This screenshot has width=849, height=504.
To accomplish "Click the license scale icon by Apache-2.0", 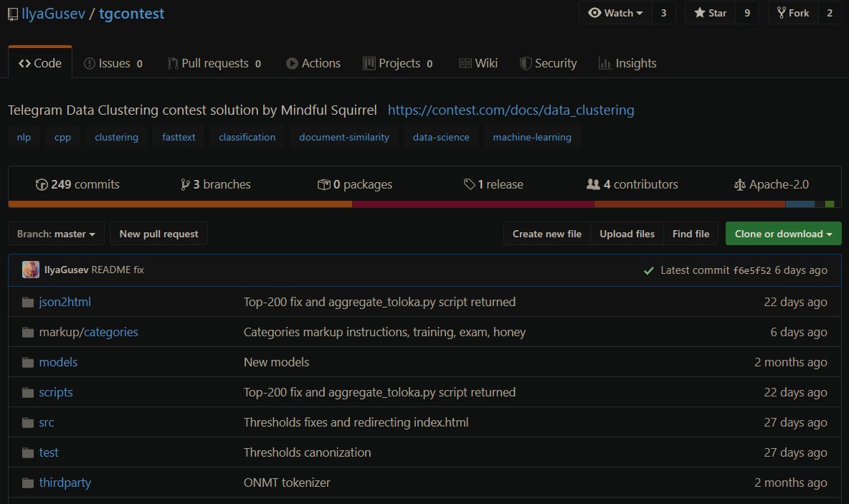I will [739, 185].
